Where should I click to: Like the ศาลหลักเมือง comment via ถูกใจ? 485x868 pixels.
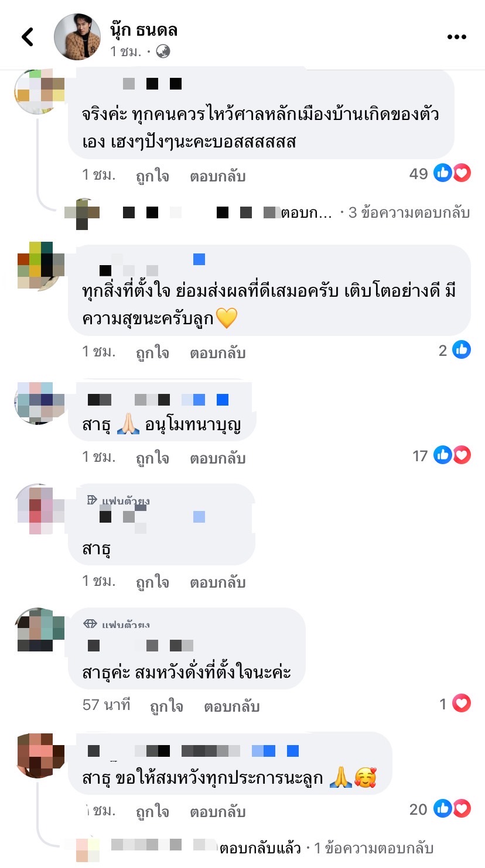[x=152, y=176]
